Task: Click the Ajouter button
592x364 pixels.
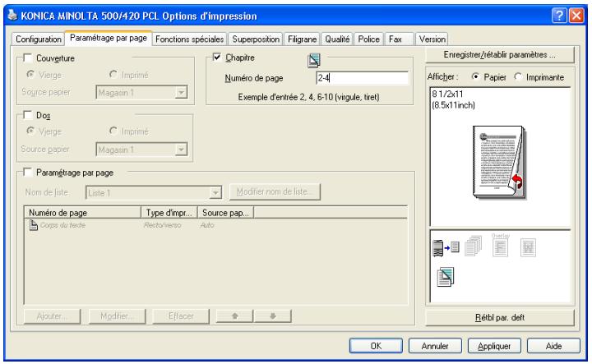Action: (52, 316)
